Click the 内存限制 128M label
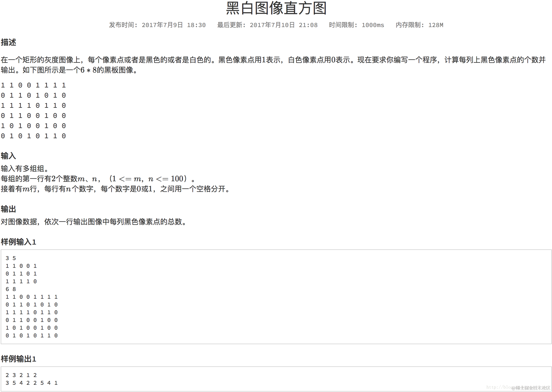 (419, 25)
